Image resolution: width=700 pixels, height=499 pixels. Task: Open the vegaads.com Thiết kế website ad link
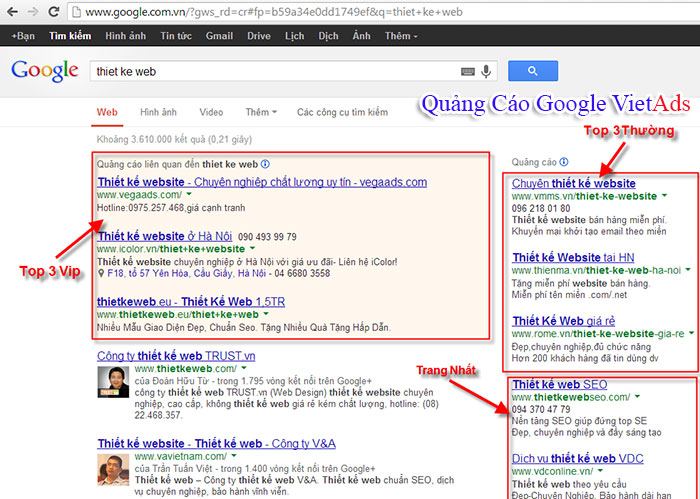click(x=262, y=182)
